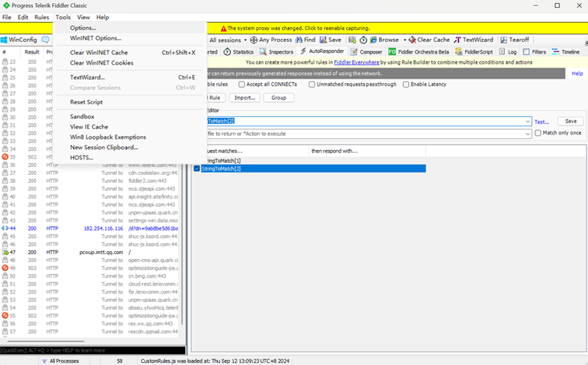Click the Save toolbar icon

click(x=323, y=40)
